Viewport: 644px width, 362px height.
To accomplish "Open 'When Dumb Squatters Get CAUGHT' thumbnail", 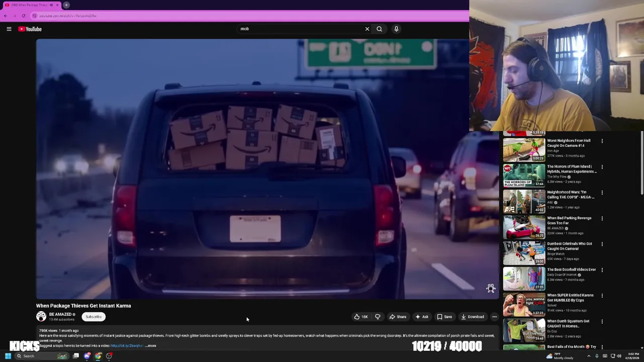I will (524, 330).
